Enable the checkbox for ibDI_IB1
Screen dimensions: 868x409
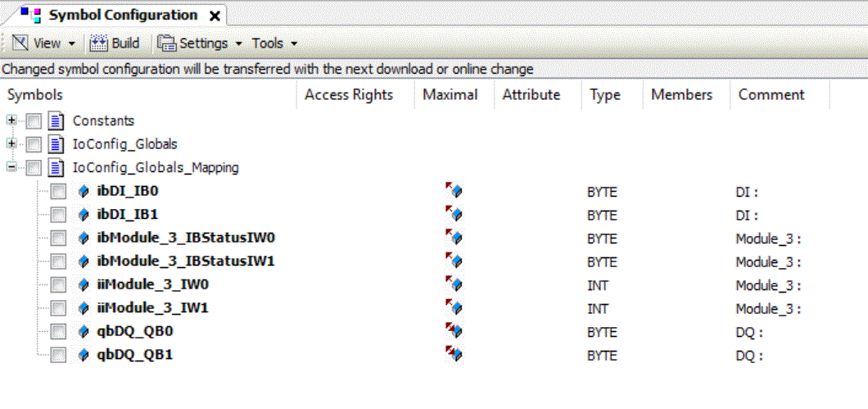(x=58, y=215)
